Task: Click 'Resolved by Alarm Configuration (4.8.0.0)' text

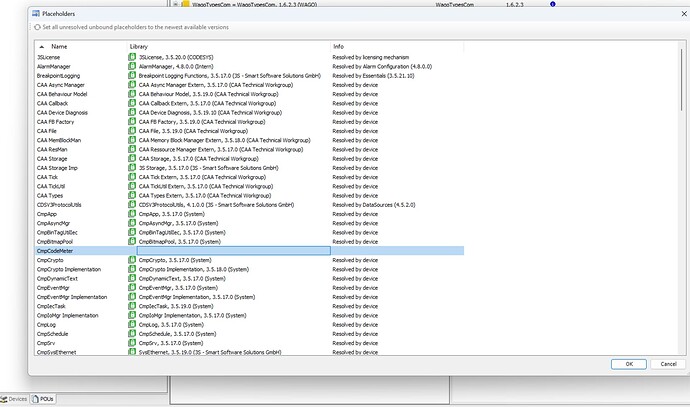Action: [x=382, y=67]
